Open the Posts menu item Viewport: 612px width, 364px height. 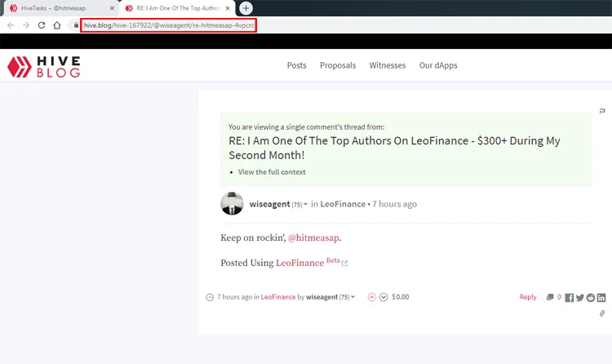point(297,65)
